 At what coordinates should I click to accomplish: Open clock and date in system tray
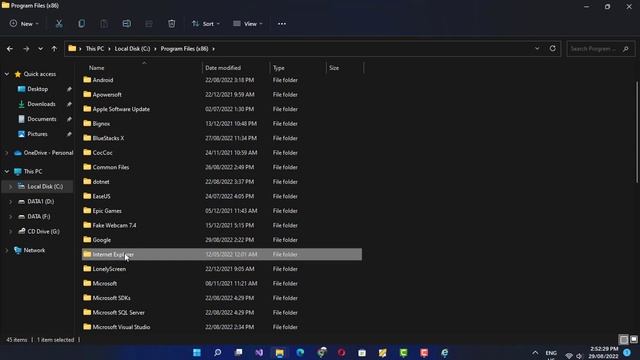[603, 353]
